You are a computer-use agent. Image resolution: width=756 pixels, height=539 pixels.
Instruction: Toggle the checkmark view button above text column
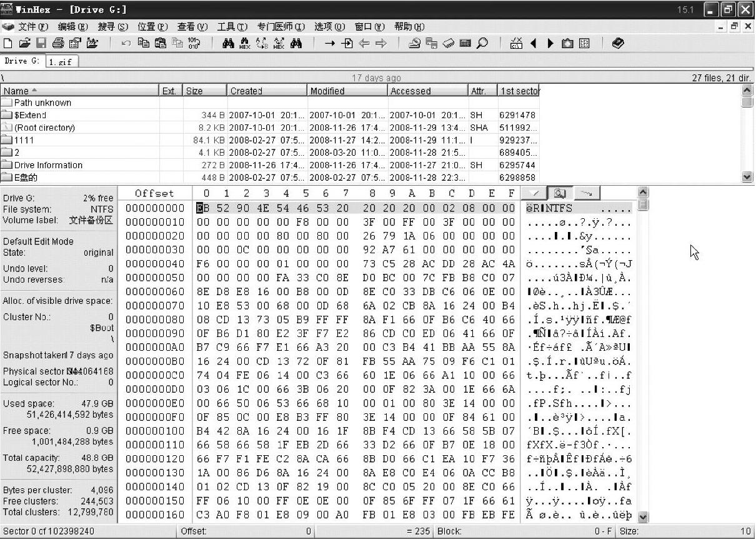(x=535, y=193)
